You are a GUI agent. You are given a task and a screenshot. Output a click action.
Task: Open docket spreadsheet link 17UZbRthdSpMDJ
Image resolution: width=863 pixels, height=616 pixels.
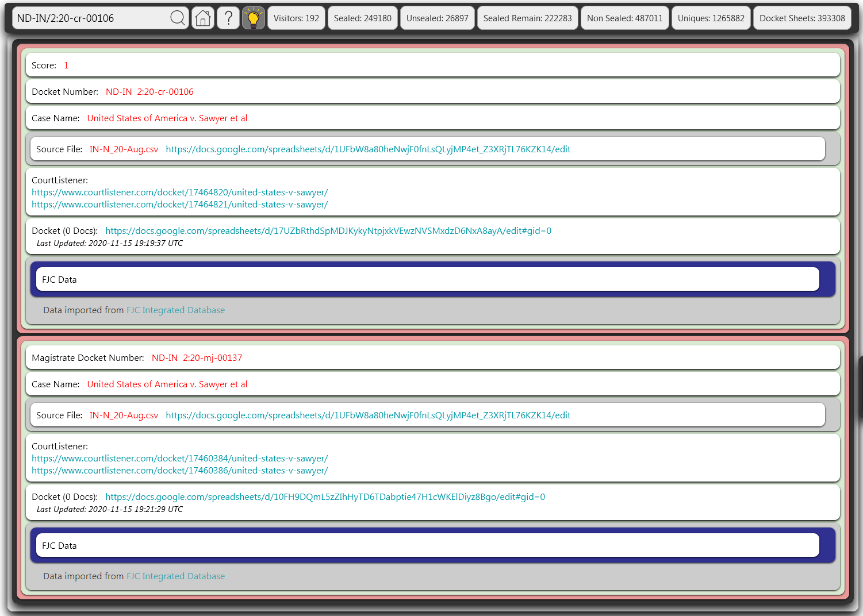pos(328,231)
